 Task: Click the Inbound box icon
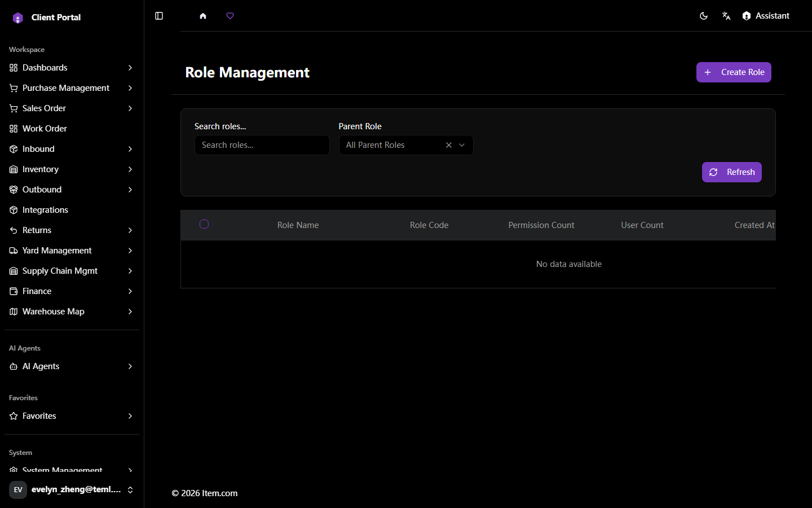[14, 149]
